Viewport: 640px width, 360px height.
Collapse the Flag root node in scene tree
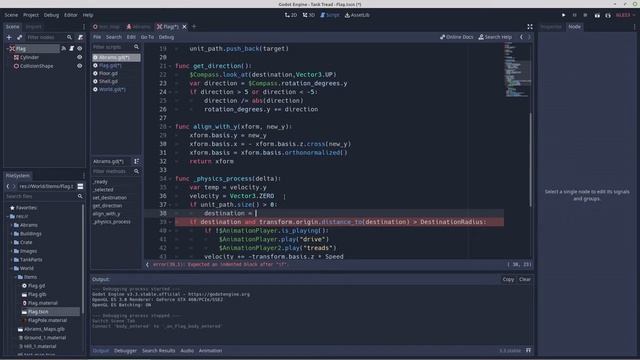[x=7, y=49]
